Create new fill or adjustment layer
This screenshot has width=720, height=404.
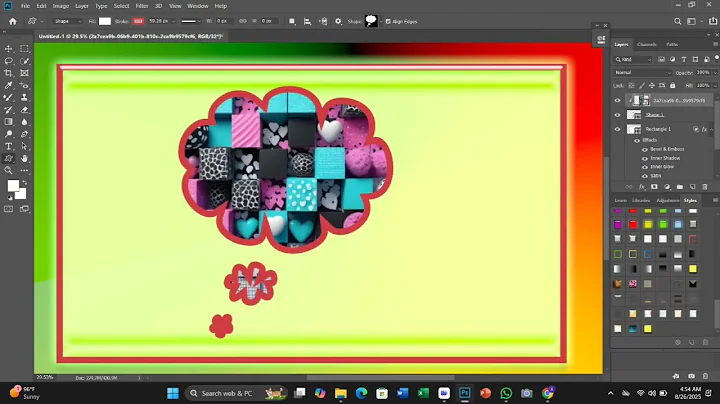coord(667,187)
